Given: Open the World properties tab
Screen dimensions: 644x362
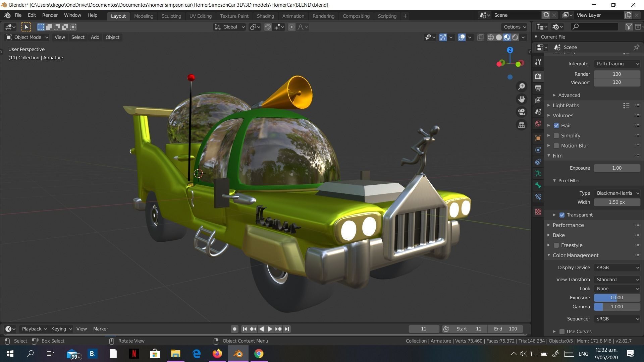Looking at the screenshot, I should (x=538, y=124).
